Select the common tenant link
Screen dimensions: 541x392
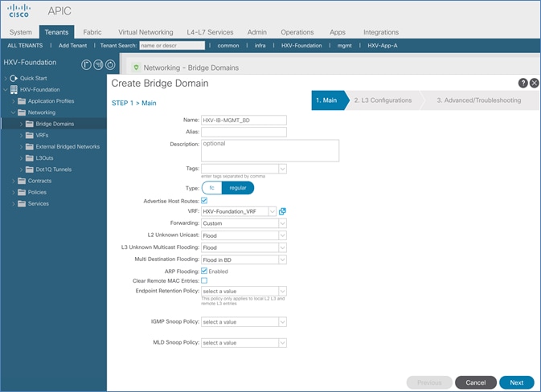click(228, 46)
